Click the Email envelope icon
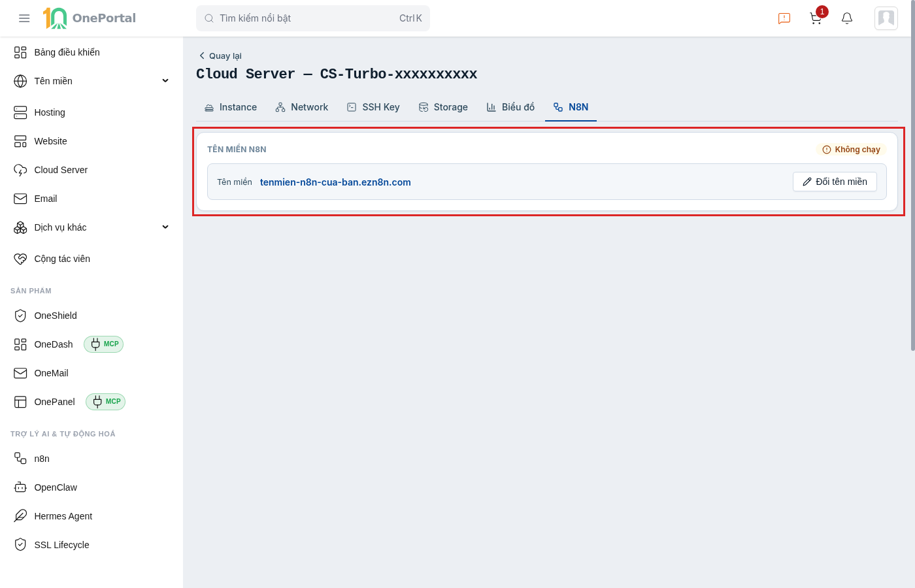This screenshot has width=915, height=588. point(20,199)
